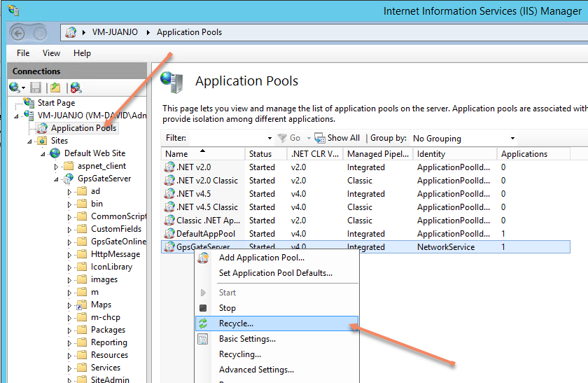Click the Stop square icon in menu
Viewport: 588px width, 383px height.
coord(203,308)
